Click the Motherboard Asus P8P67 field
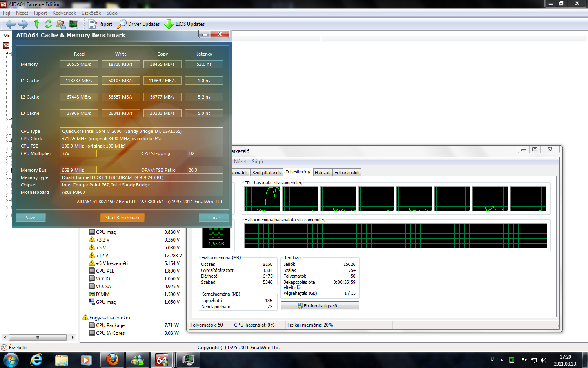 point(142,192)
